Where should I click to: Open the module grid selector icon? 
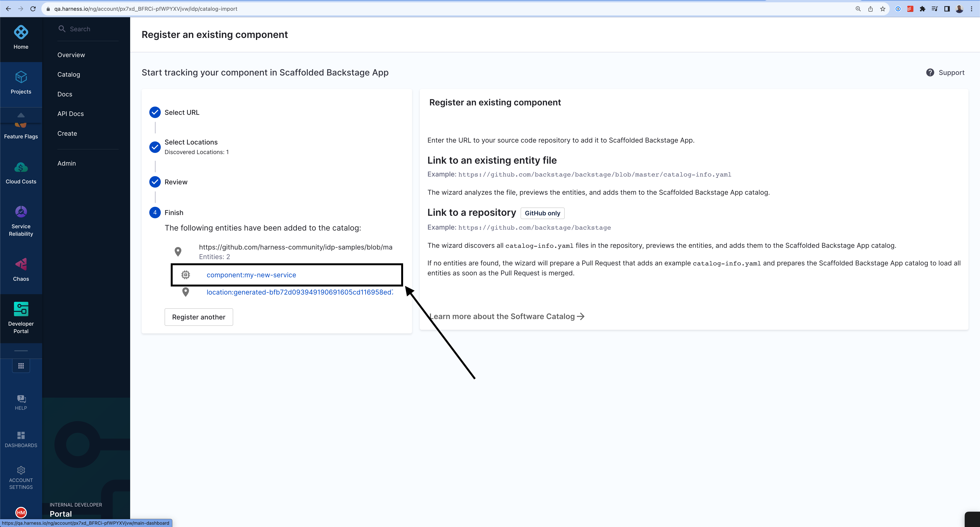coord(21,366)
